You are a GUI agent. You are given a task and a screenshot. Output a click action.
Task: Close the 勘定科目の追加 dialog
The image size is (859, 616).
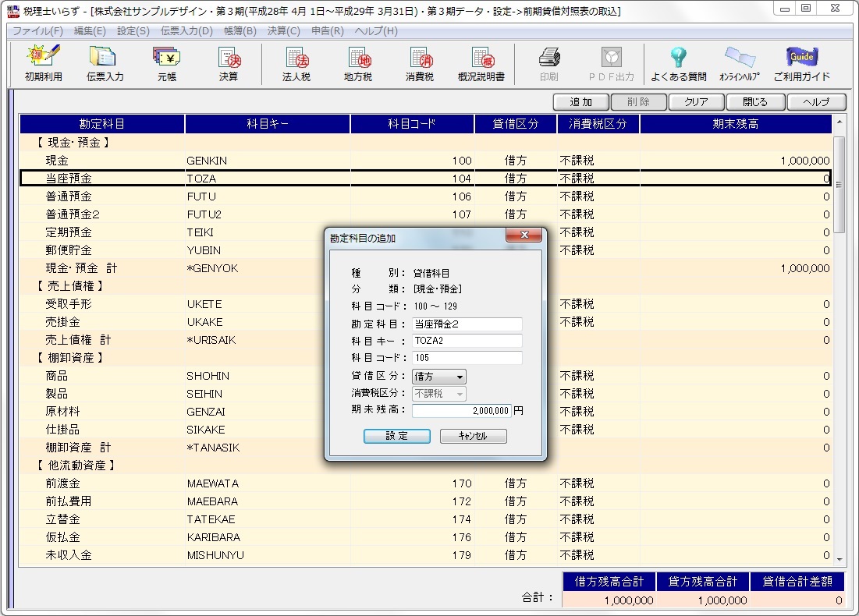pos(524,235)
